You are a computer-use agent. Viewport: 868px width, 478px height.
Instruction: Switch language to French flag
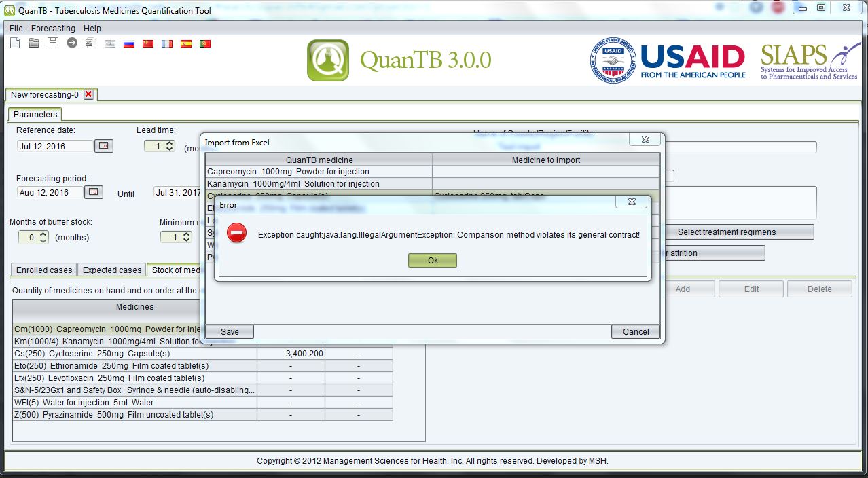pos(166,43)
